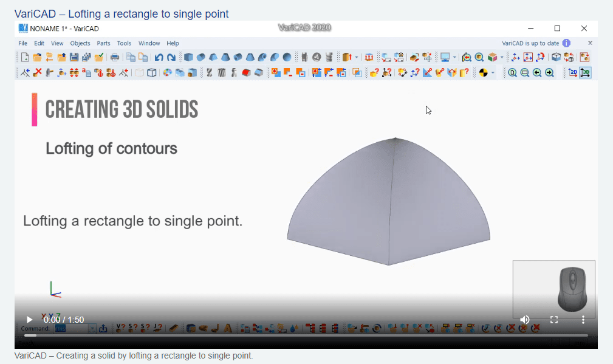
Task: Insert a pipe (hollow cylinder) solid
Action: tap(238, 58)
